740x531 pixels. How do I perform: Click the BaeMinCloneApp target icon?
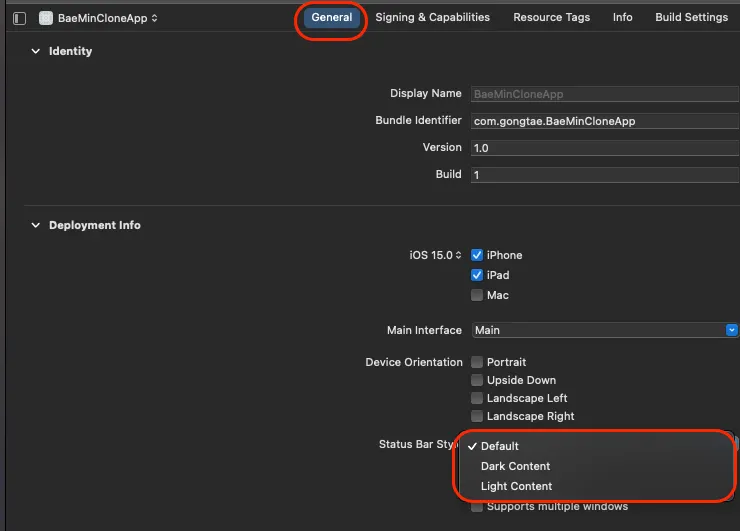45,18
